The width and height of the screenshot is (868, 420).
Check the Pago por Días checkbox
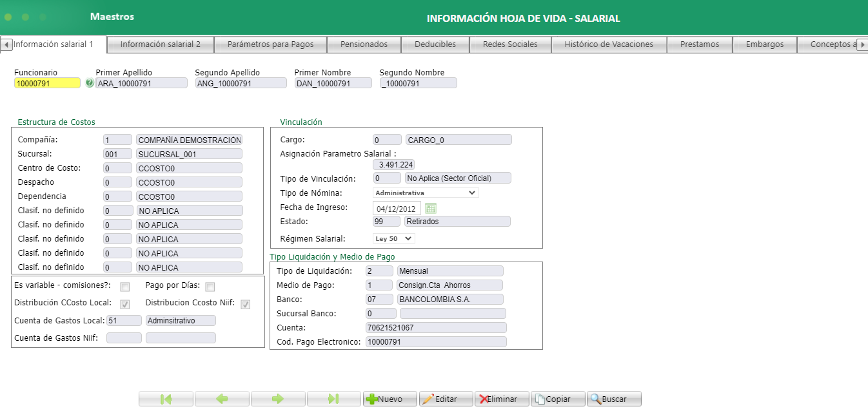(209, 286)
